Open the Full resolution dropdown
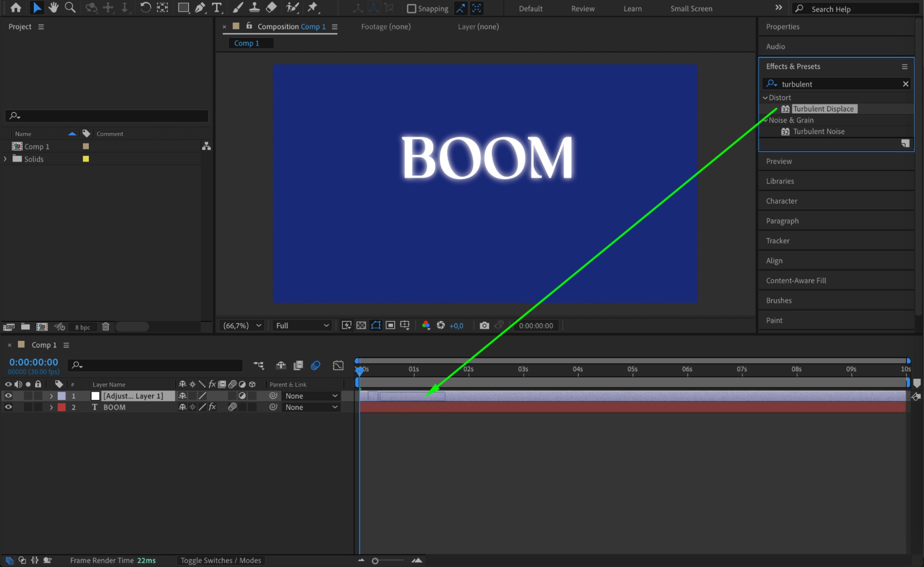The width and height of the screenshot is (924, 567). click(x=302, y=326)
